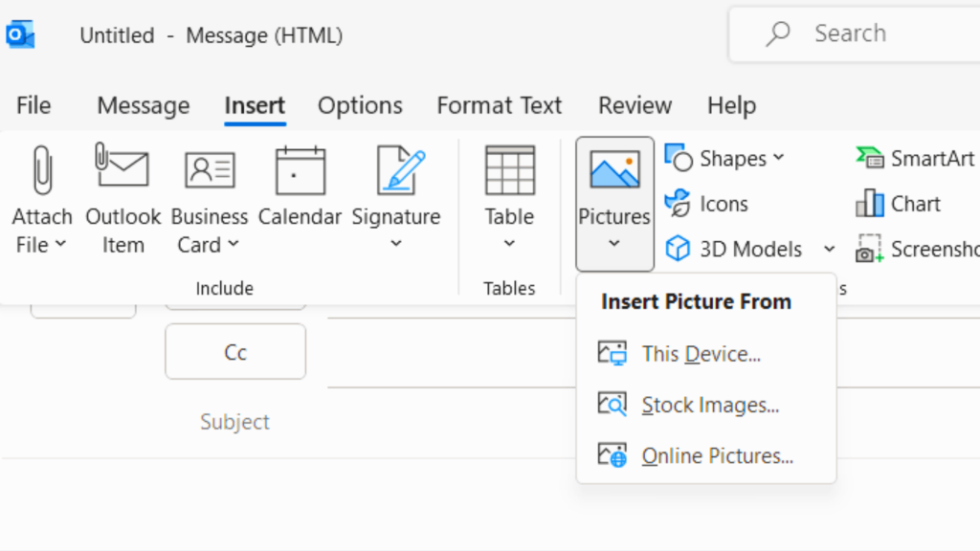Select Online Pictures from the menu
Viewport: 980px width, 551px height.
718,455
